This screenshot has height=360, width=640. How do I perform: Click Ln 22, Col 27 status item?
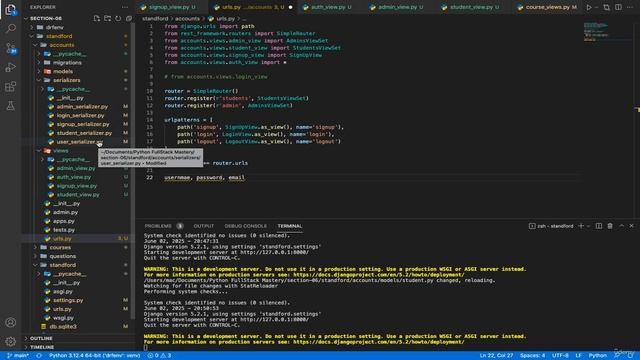pyautogui.click(x=496, y=356)
